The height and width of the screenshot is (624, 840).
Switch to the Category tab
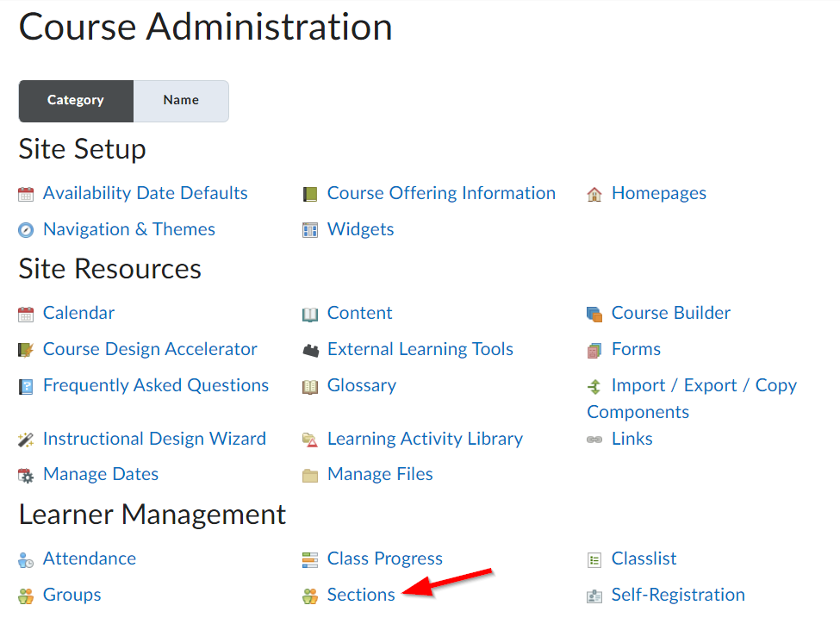[x=75, y=100]
